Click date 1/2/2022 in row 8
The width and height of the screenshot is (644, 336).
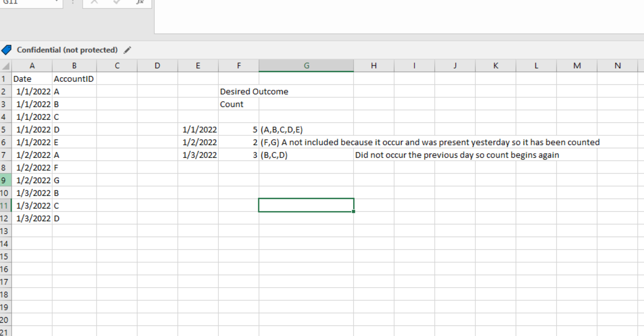32,167
